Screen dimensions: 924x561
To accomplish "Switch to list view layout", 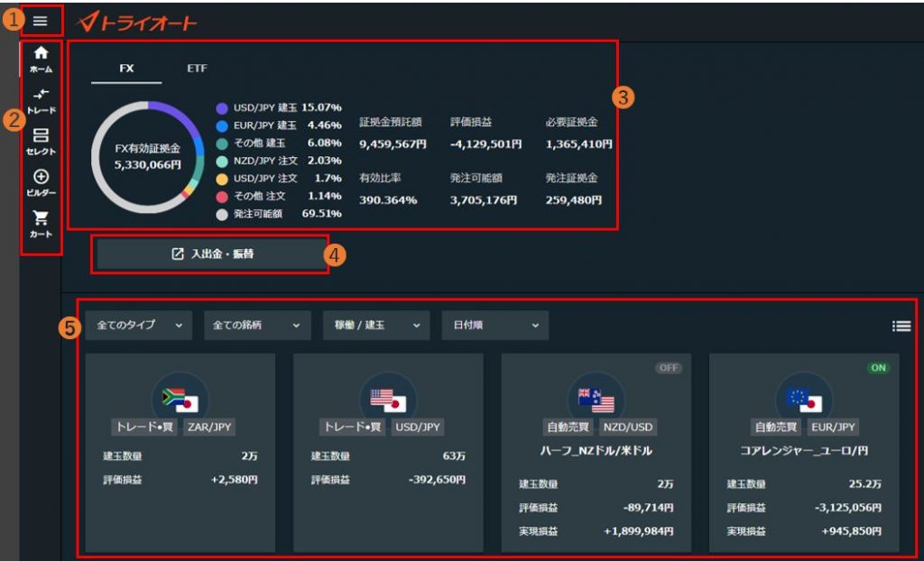I will tap(901, 326).
